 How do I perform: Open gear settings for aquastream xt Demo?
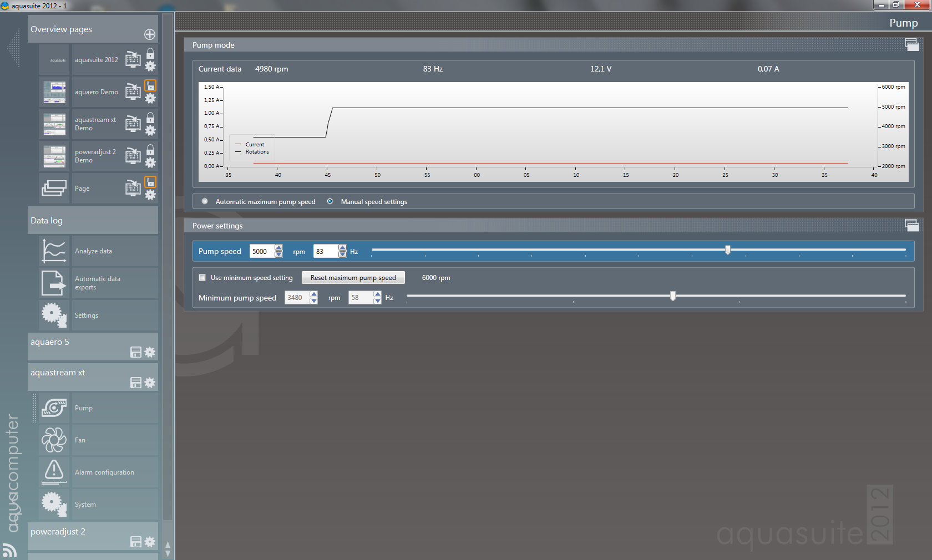click(x=150, y=130)
